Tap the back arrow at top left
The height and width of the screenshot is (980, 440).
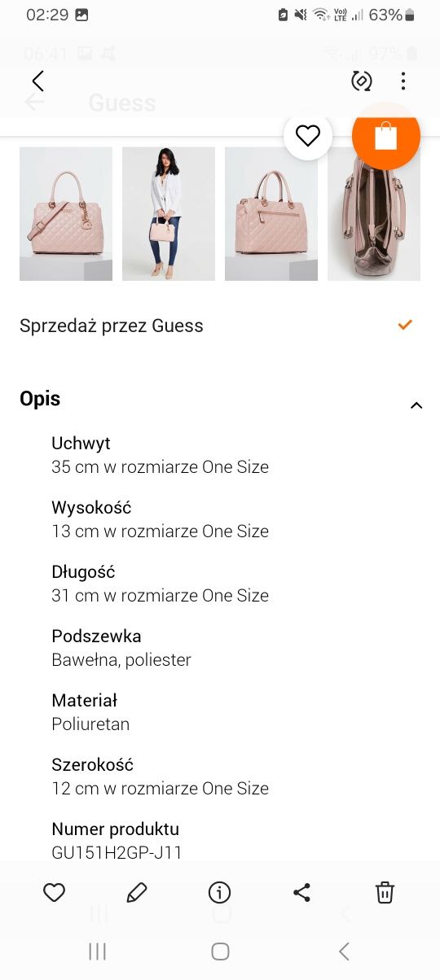pos(37,81)
